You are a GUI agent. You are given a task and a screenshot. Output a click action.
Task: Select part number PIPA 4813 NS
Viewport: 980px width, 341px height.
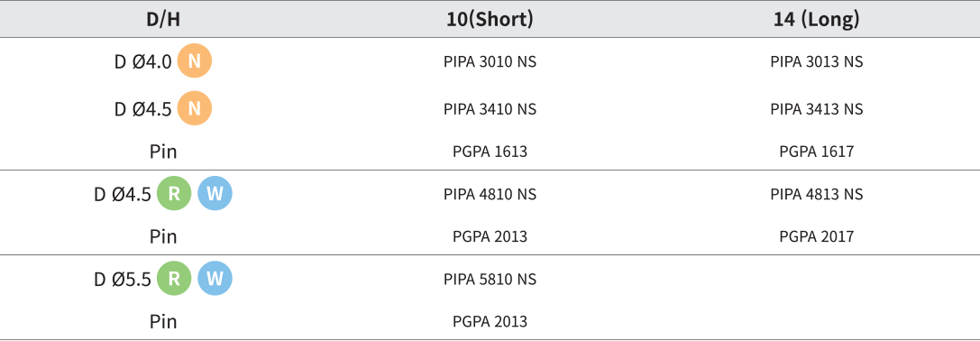(816, 194)
